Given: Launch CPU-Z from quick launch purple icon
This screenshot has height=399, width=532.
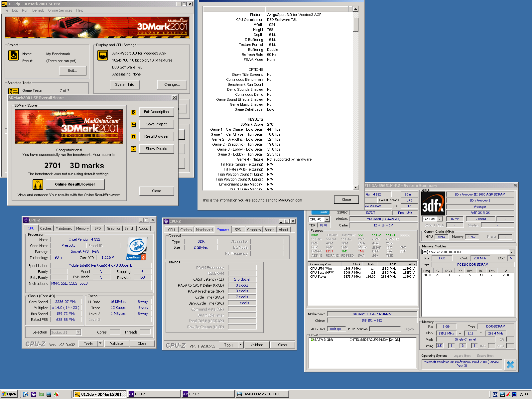Looking at the screenshot, I should pyautogui.click(x=34, y=394).
